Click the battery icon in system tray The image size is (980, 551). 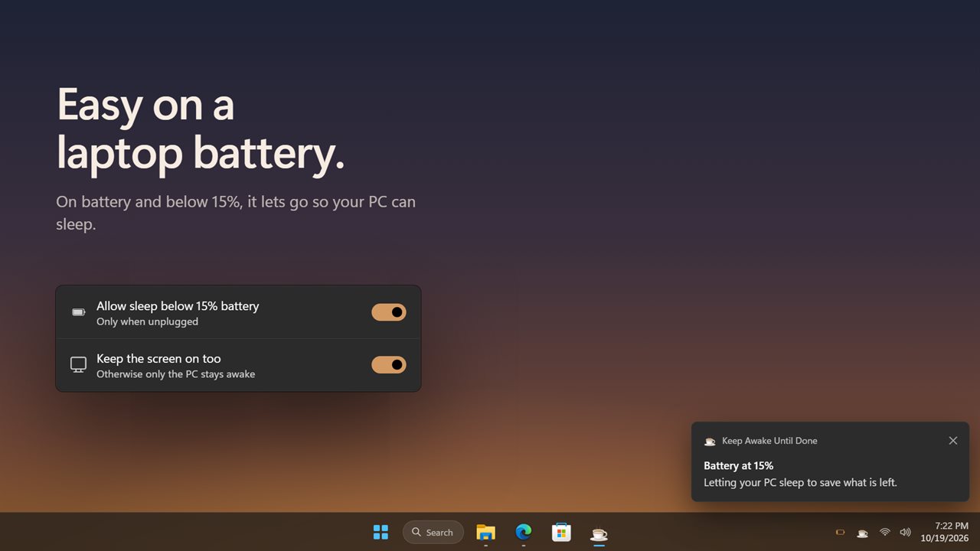tap(840, 532)
